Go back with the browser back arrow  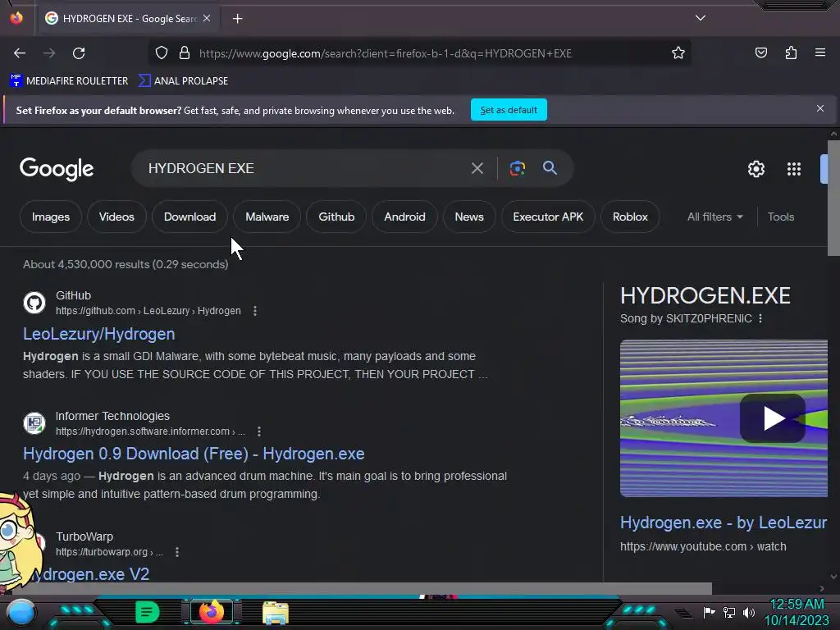tap(20, 53)
